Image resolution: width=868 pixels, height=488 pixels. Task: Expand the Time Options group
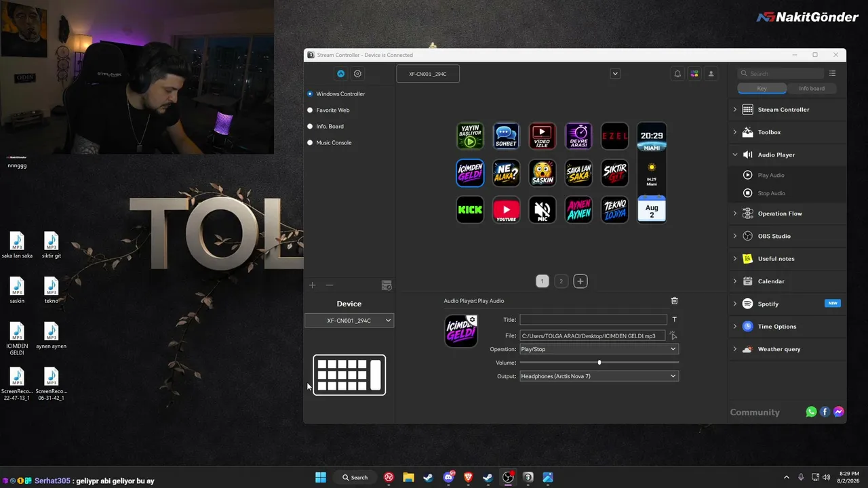(734, 327)
